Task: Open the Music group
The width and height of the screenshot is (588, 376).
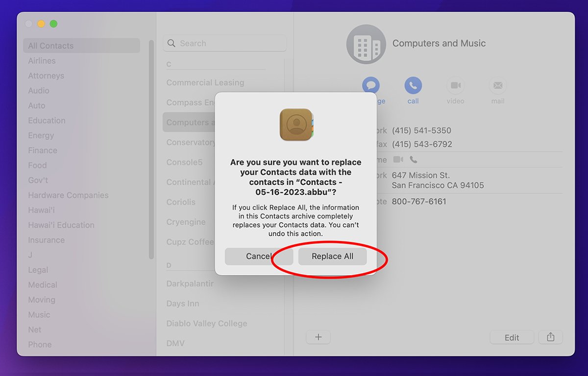Action: tap(39, 315)
